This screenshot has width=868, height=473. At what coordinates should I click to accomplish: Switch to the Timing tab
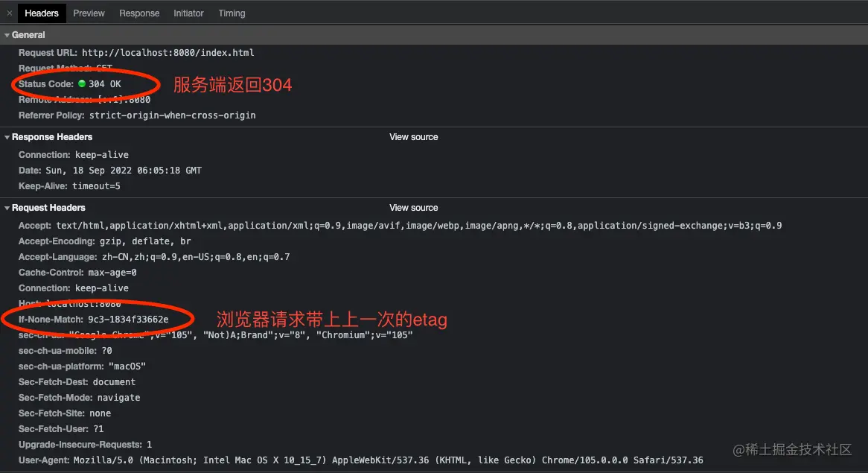coord(232,13)
